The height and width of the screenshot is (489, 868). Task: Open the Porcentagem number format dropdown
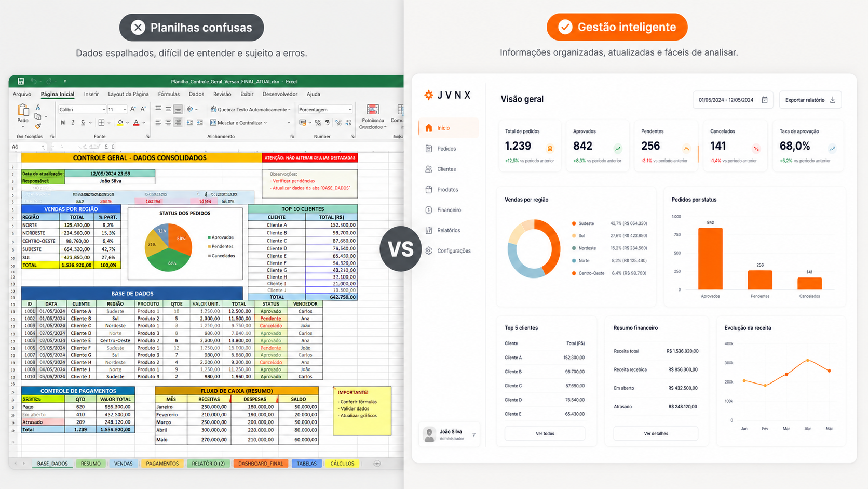325,109
